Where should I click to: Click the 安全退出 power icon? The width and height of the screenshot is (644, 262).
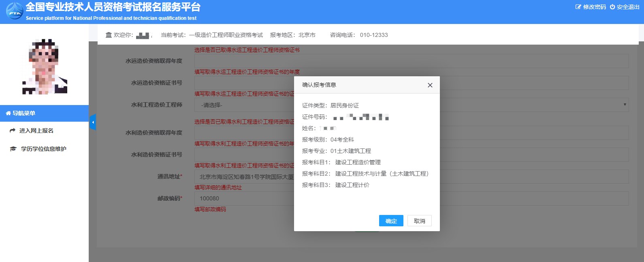click(612, 7)
